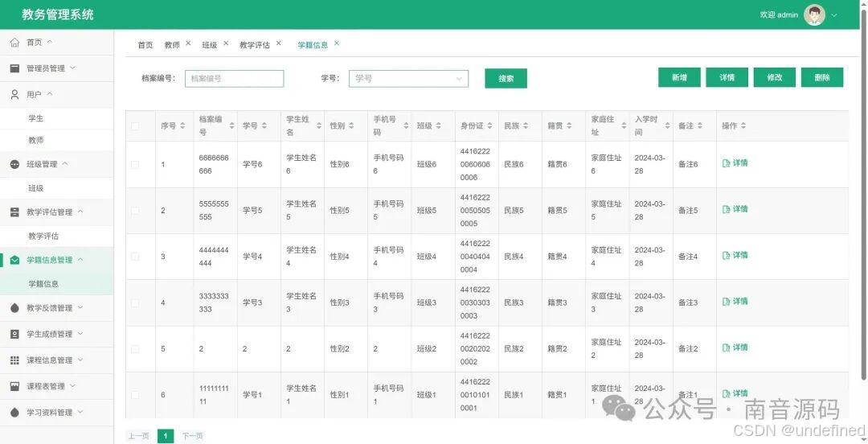Sort by 学号 column arrows
This screenshot has width=868, height=444.
click(264, 125)
